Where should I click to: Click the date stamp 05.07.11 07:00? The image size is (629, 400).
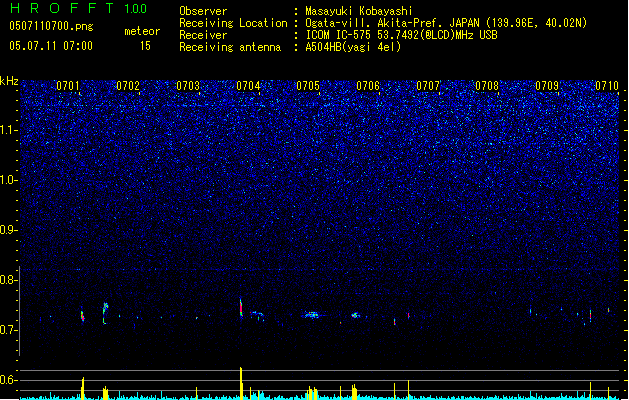[51, 46]
